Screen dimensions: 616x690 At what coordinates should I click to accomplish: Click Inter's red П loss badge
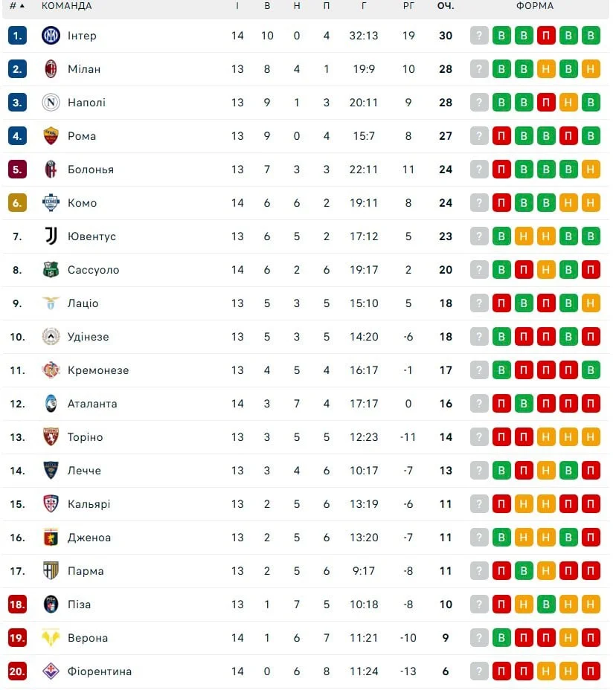pyautogui.click(x=546, y=35)
